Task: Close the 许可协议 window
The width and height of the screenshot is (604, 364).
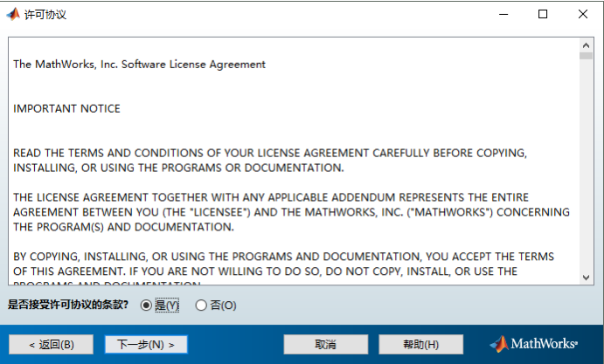Action: coord(583,14)
